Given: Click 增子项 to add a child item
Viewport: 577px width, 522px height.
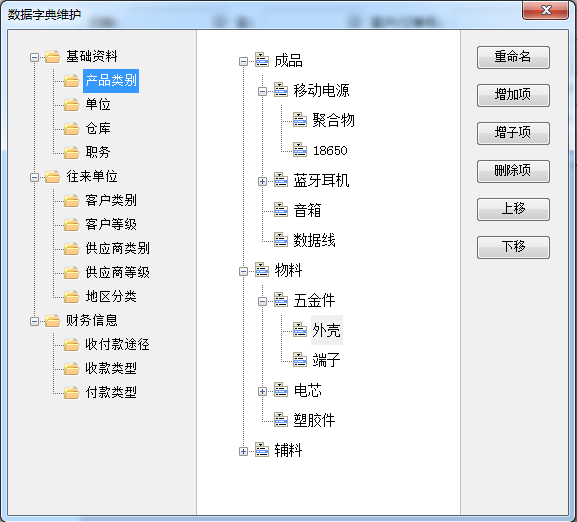Looking at the screenshot, I should [x=513, y=133].
